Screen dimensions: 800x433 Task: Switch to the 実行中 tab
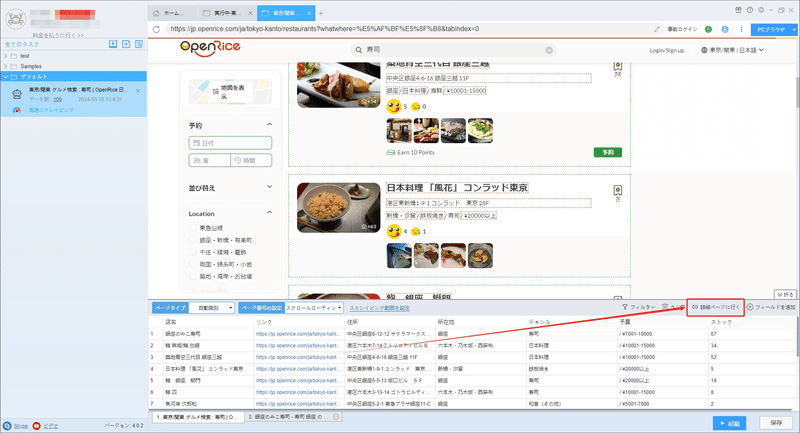(x=227, y=13)
